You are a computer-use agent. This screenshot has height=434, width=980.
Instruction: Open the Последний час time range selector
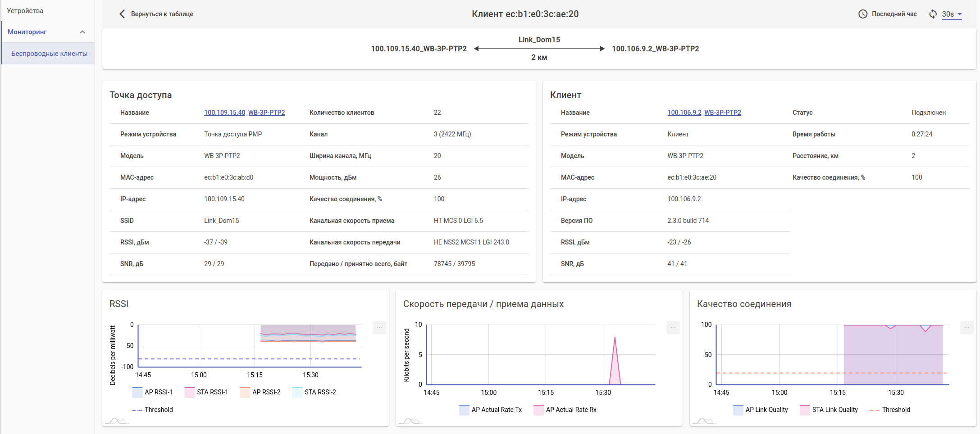[894, 14]
